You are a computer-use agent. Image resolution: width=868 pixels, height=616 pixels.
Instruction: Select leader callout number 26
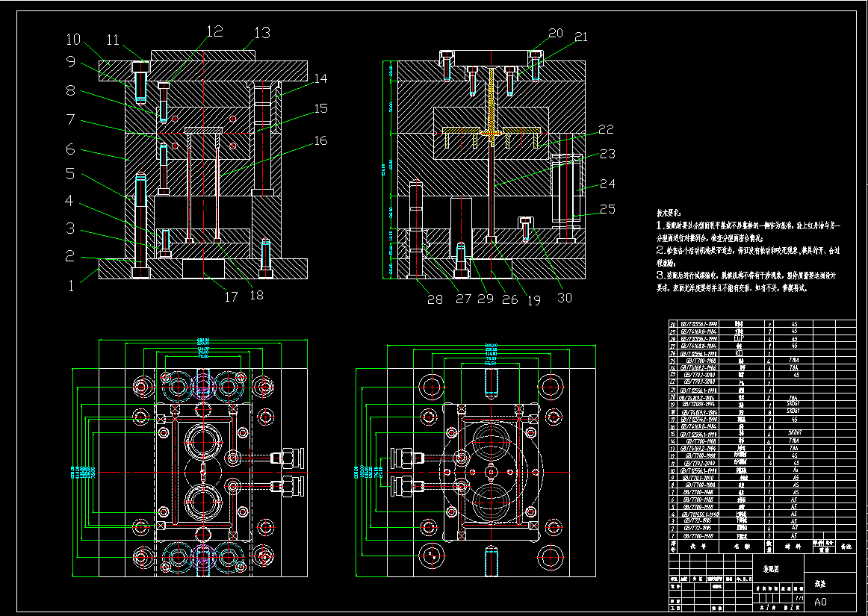[x=510, y=300]
